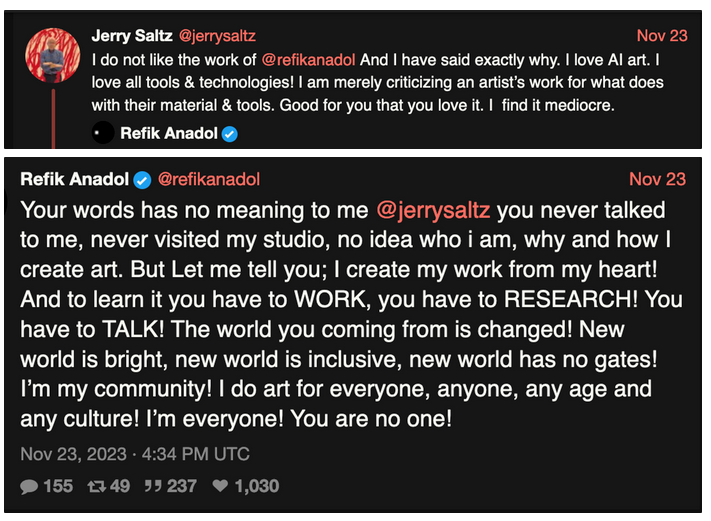711x521 pixels.
Task: Click the @refikanadol mention in Saltz's tweet
Action: point(309,59)
